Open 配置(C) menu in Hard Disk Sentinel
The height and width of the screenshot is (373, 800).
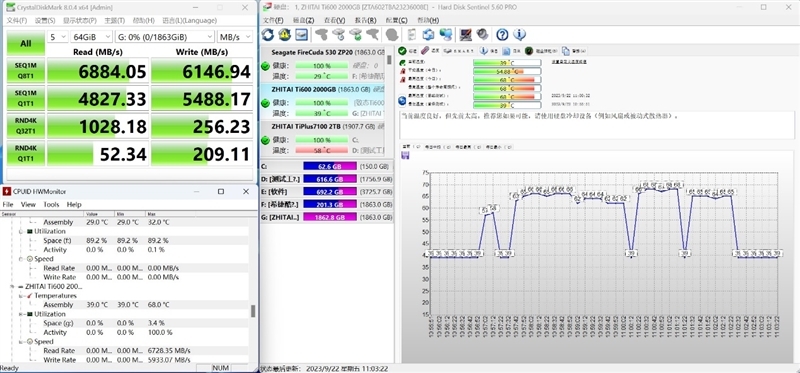(396, 20)
